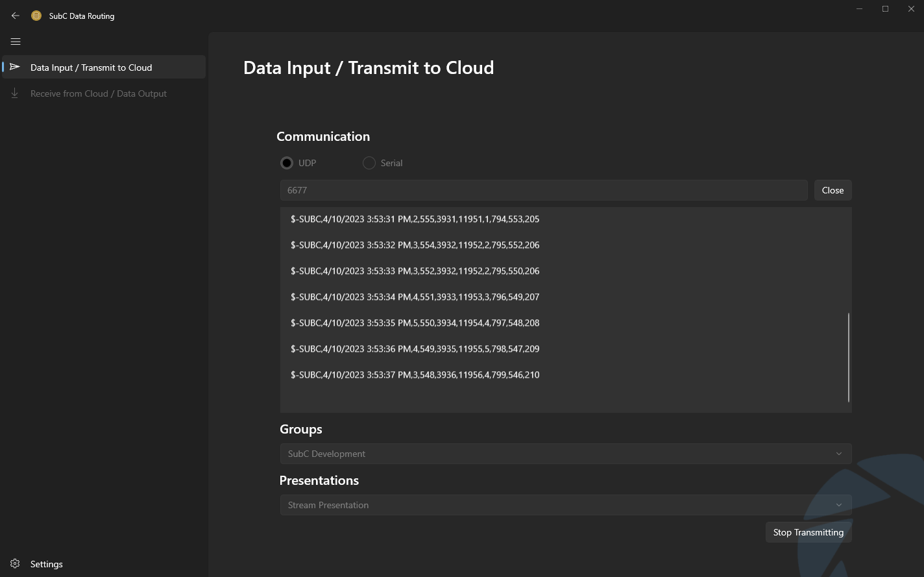Screen dimensions: 924x577
Task: Click the port number field showing 6677
Action: pos(544,190)
